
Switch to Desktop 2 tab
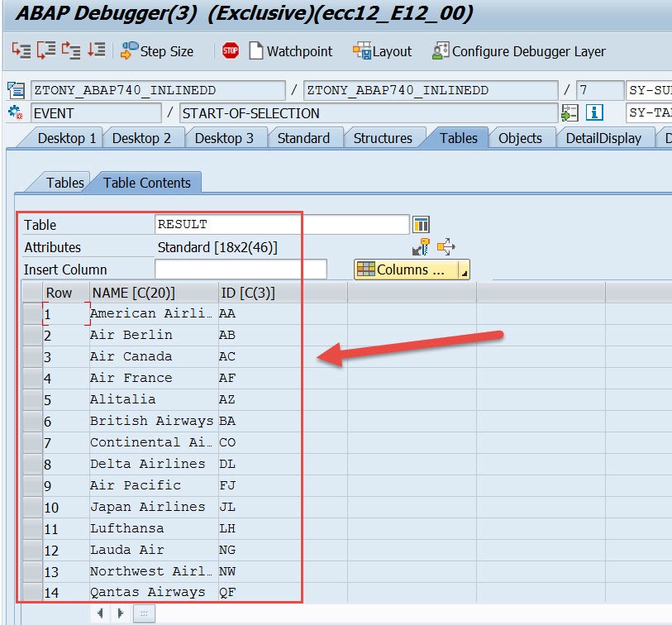(x=141, y=138)
